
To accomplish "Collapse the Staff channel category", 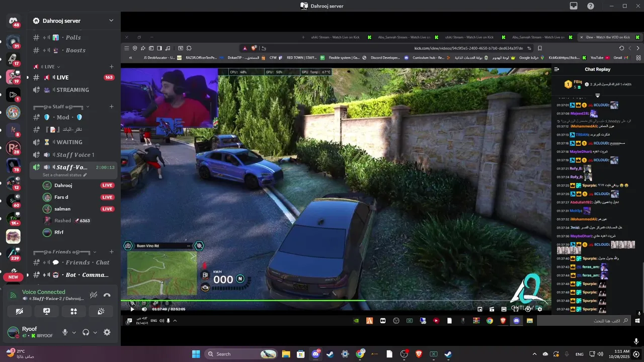I will [61, 107].
